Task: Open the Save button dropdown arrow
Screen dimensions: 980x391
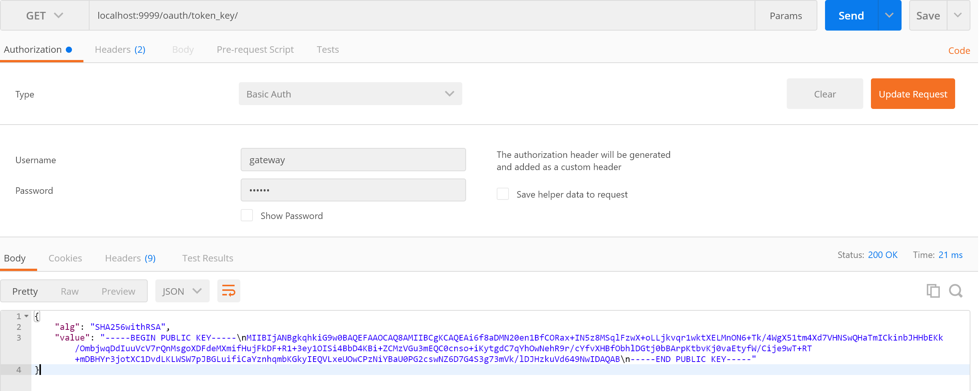Action: 958,15
